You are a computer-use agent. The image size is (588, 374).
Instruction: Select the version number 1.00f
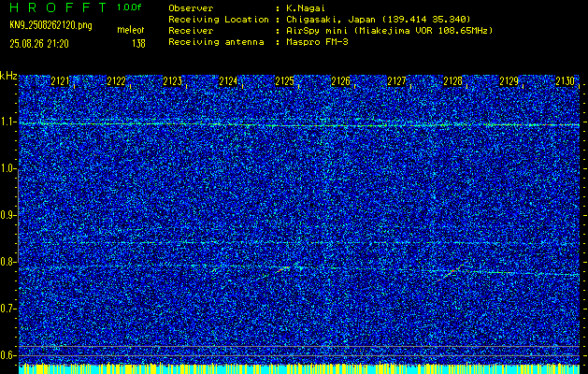click(x=129, y=7)
